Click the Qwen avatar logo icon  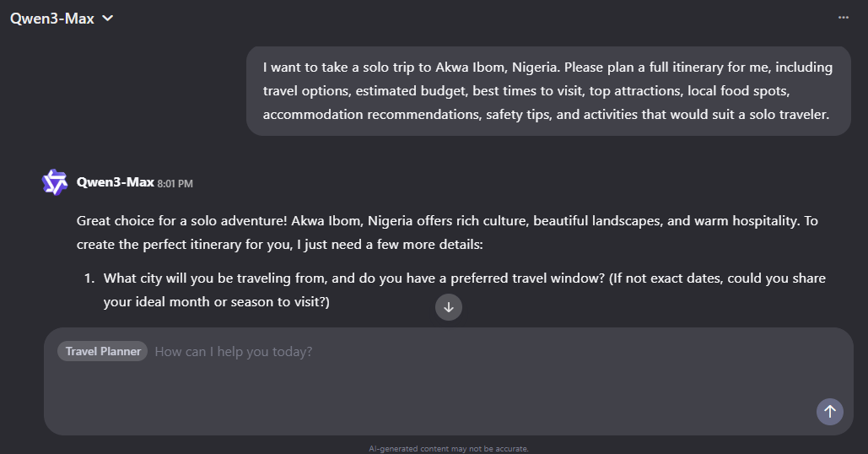[x=55, y=182]
